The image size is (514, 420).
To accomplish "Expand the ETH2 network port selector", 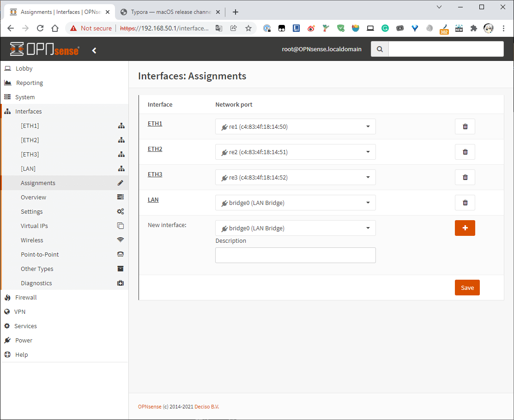I will [x=295, y=152].
